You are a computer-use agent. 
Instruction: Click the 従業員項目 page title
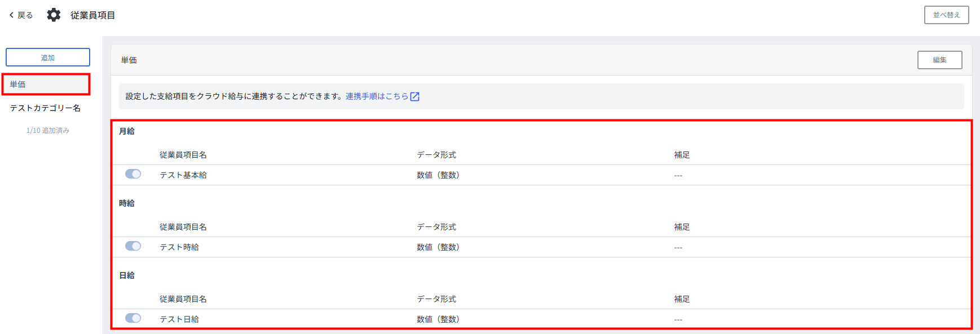coord(92,15)
